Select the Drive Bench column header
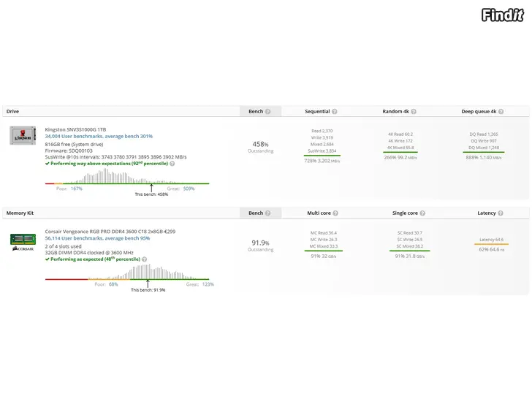 (261, 111)
